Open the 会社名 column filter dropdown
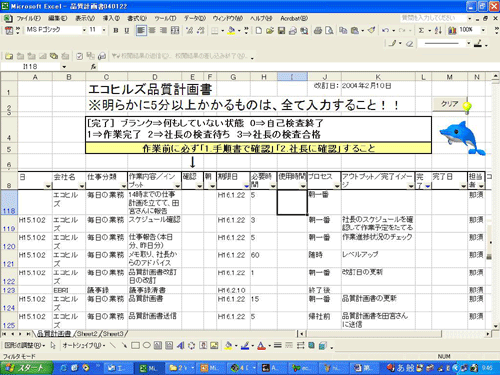The width and height of the screenshot is (500, 375). [x=82, y=186]
